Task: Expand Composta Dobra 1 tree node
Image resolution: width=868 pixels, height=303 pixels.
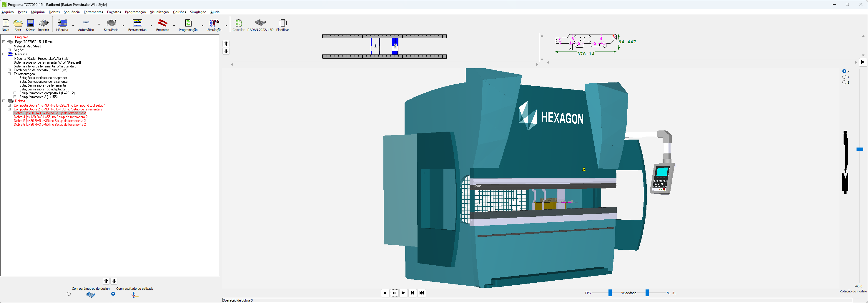Action: pyautogui.click(x=9, y=105)
